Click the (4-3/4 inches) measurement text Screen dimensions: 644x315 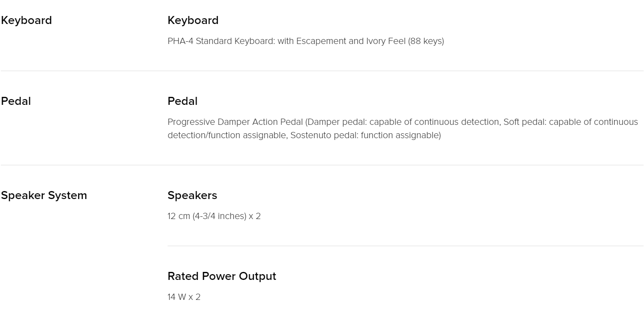click(220, 216)
